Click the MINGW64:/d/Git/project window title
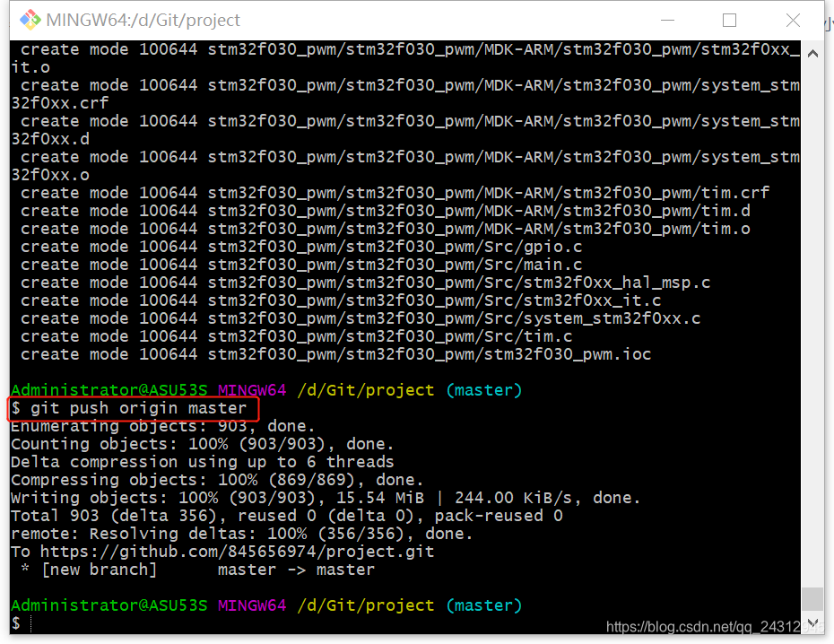This screenshot has width=834, height=644. coord(143,21)
